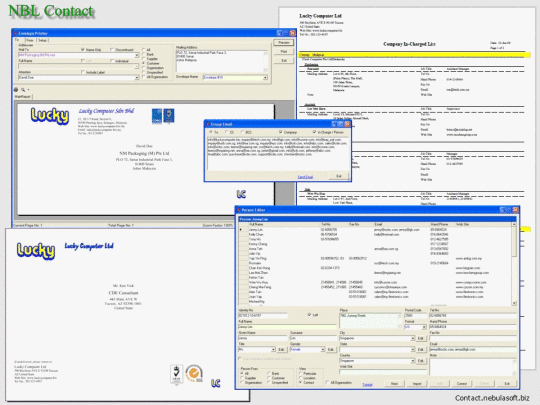Click the Group Email title bar icon
The height and width of the screenshot is (405, 540).
click(208, 124)
